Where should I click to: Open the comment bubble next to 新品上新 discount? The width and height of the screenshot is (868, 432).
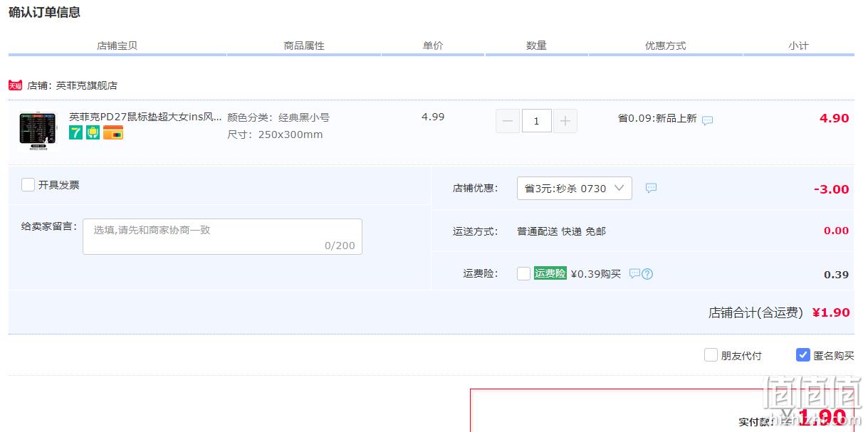(707, 120)
